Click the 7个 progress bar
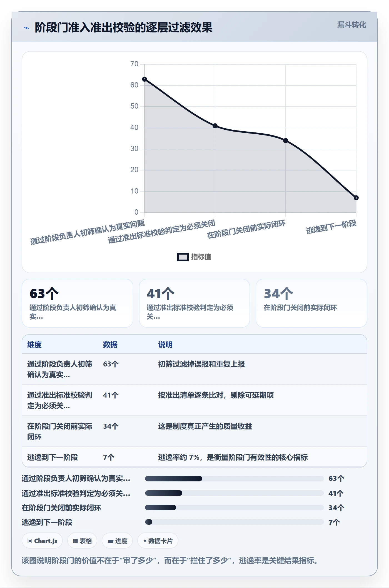The width and height of the screenshot is (389, 588). tap(235, 522)
